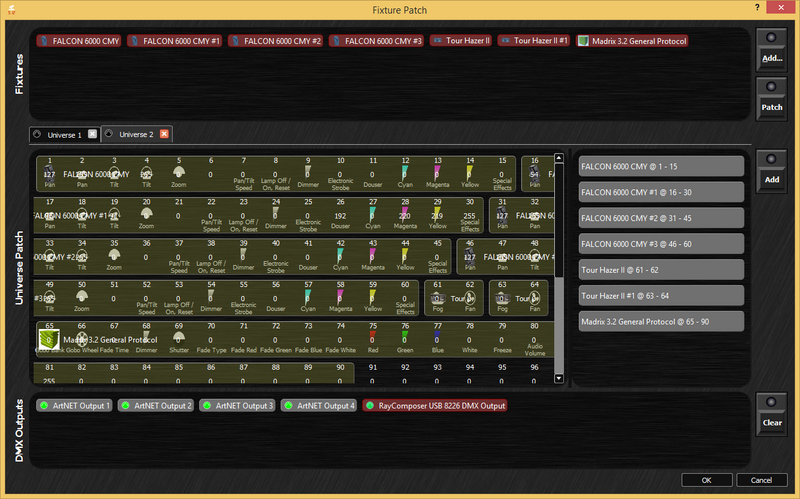The height and width of the screenshot is (499, 800).
Task: Select patch entry FALCON 6000 CMY #1 @ 16 - 30
Action: click(661, 192)
